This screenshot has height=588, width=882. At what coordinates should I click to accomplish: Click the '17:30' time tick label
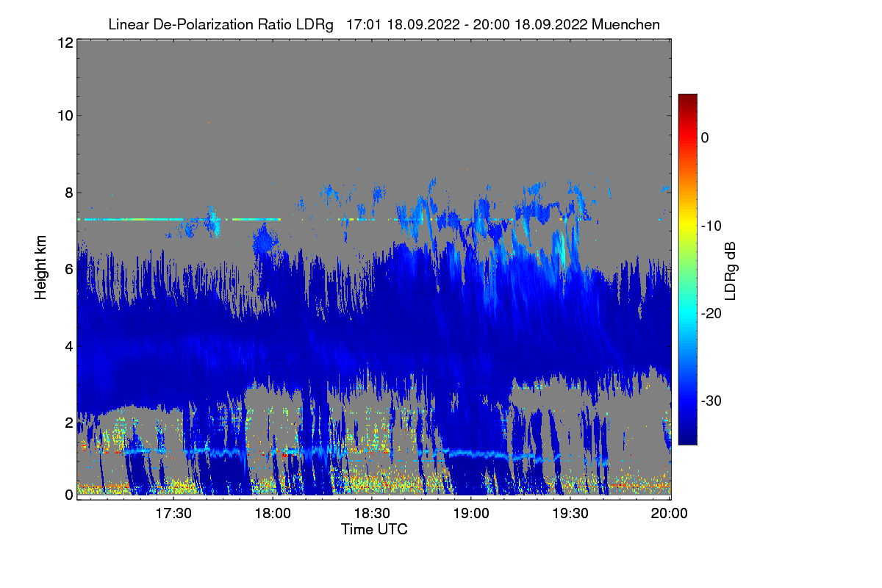coord(174,514)
